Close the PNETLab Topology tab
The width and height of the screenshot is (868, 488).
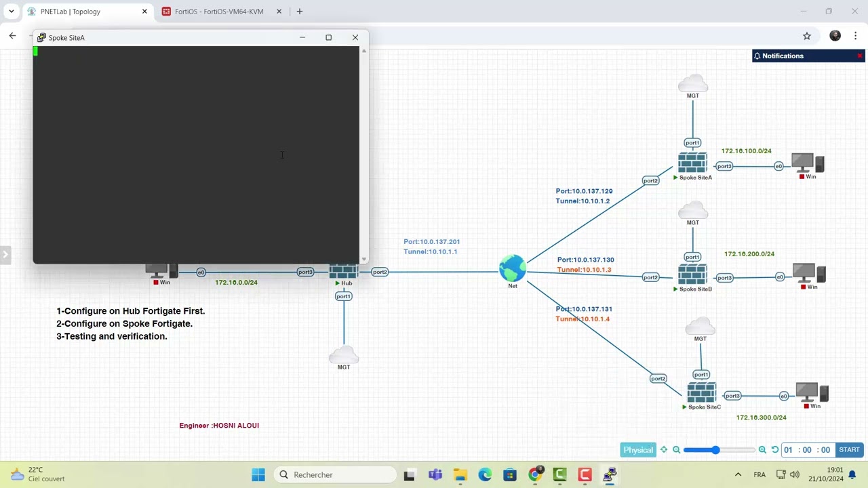[144, 12]
